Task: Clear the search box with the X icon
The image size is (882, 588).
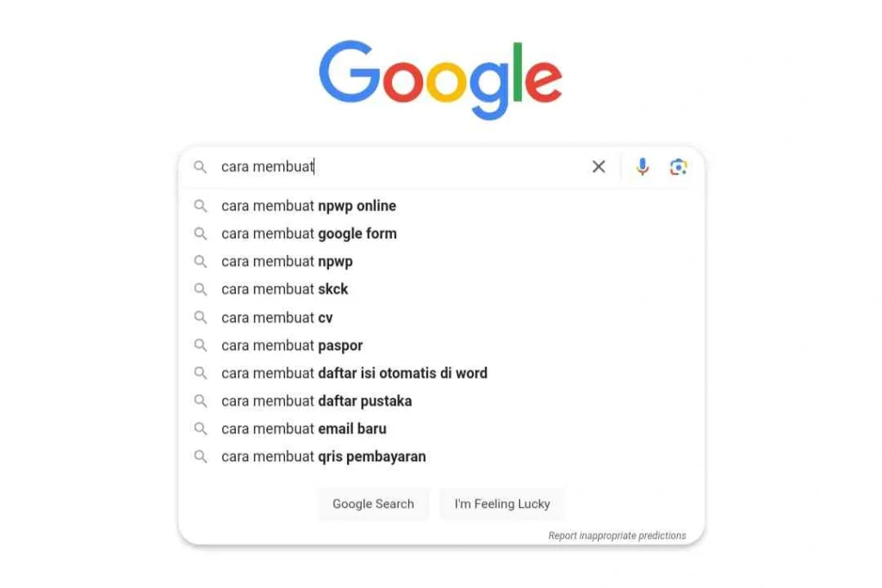Action: point(599,166)
